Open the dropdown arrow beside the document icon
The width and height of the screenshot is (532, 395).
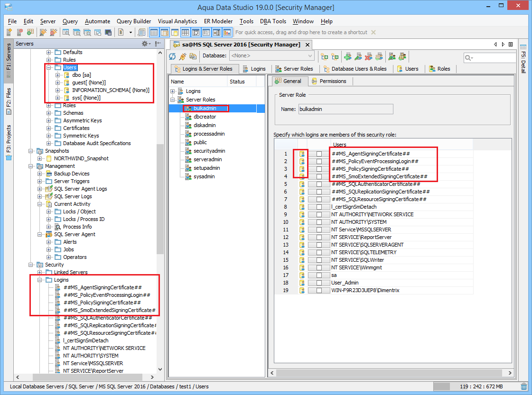[131, 33]
